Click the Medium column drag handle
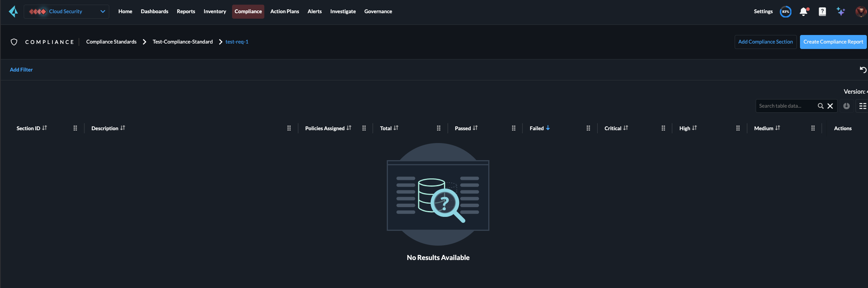 point(813,128)
